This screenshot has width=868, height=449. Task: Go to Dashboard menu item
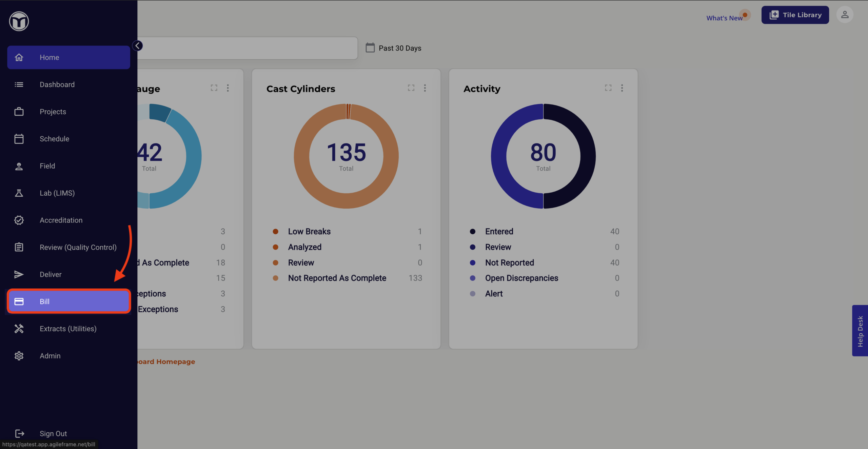57,84
